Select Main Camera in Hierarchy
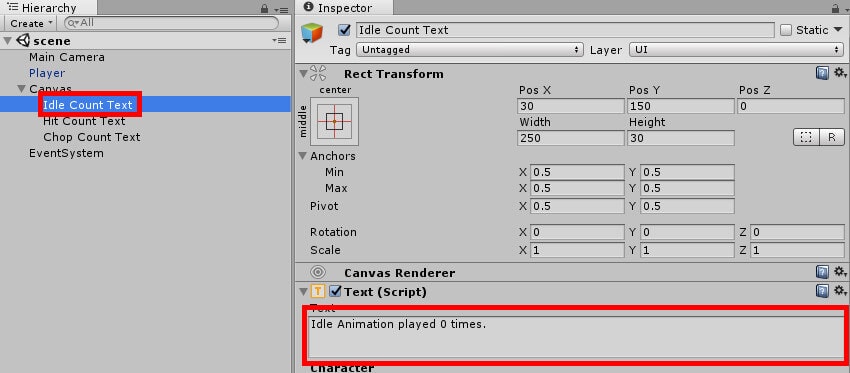850x373 pixels. [67, 57]
